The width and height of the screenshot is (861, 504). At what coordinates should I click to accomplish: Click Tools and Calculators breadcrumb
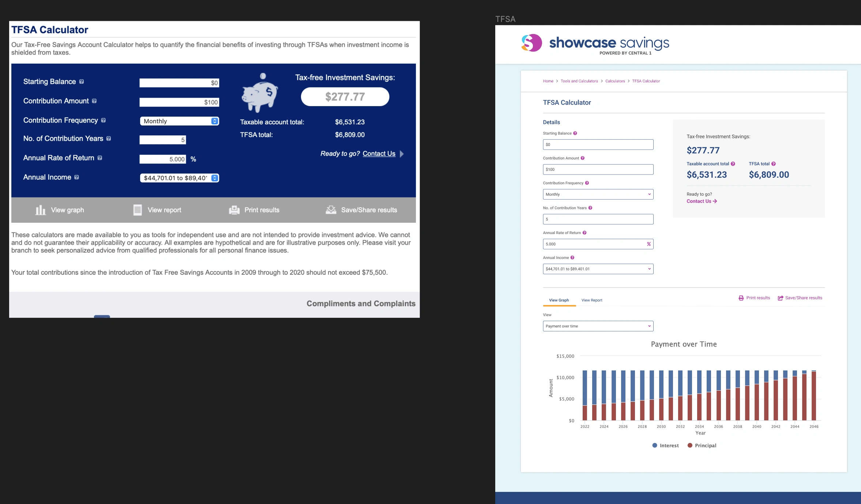point(579,81)
